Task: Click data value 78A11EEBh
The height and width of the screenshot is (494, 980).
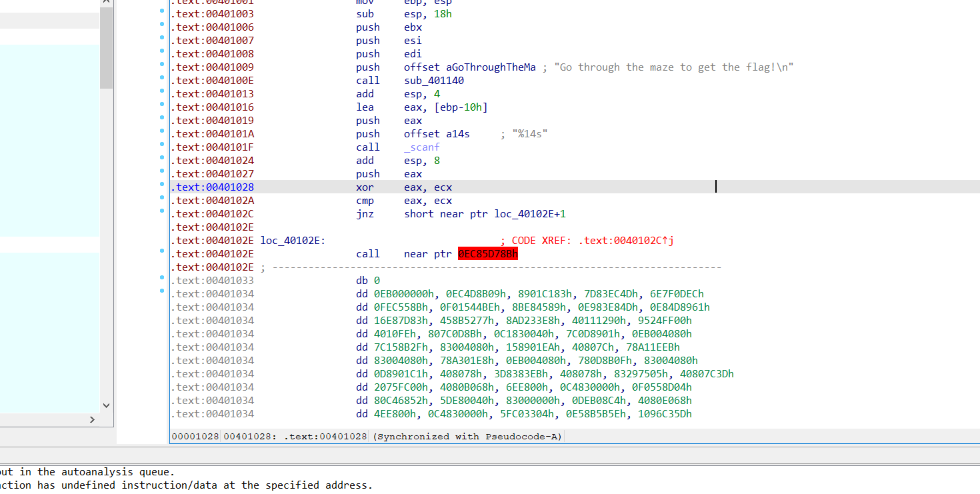Action: [x=653, y=347]
